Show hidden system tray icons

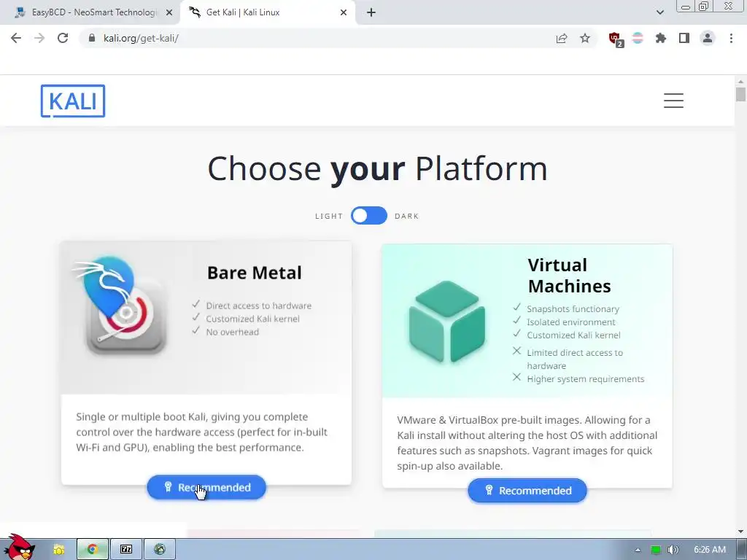tap(638, 550)
